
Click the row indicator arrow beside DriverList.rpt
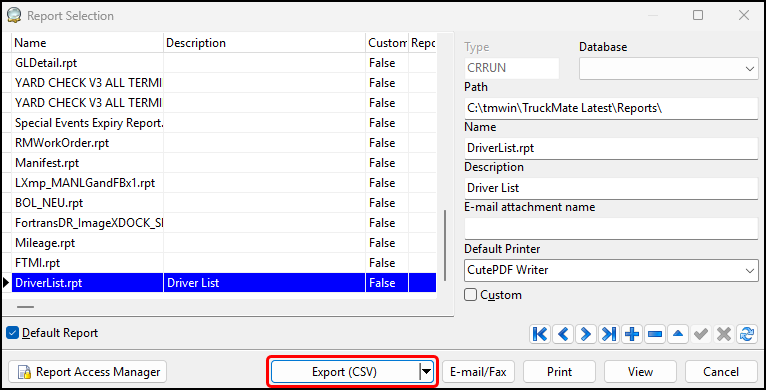coord(6,283)
